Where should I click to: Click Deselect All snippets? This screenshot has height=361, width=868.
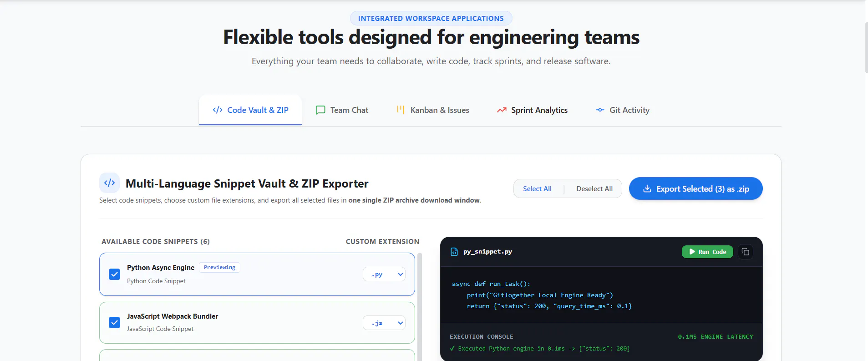coord(594,188)
